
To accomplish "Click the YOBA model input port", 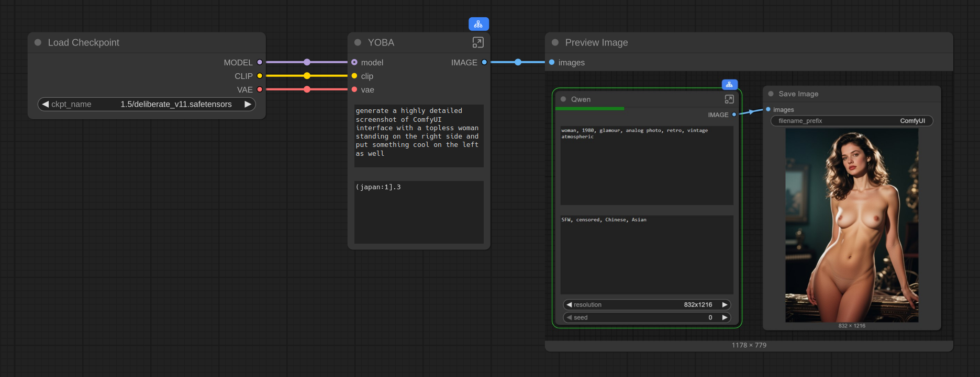I will (354, 62).
